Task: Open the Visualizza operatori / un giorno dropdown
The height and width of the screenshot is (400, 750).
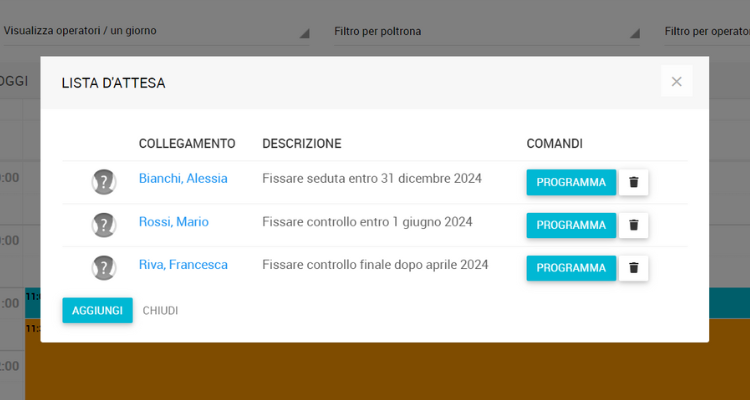Action: pyautogui.click(x=156, y=32)
